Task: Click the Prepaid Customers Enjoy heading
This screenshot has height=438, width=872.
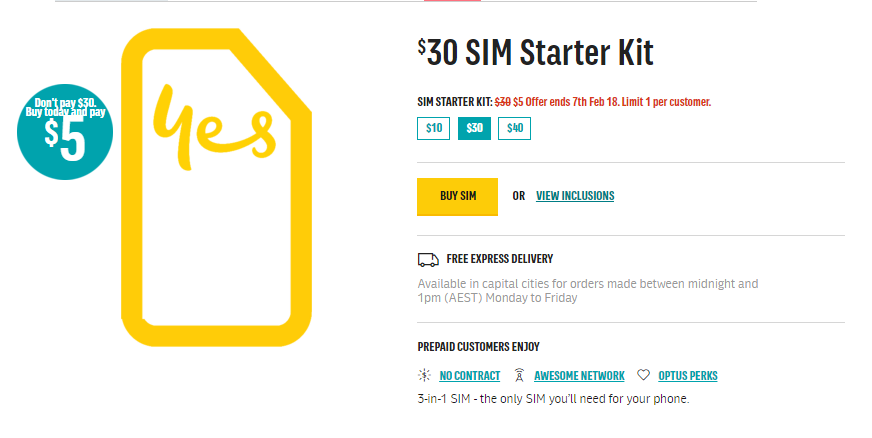Action: point(478,347)
